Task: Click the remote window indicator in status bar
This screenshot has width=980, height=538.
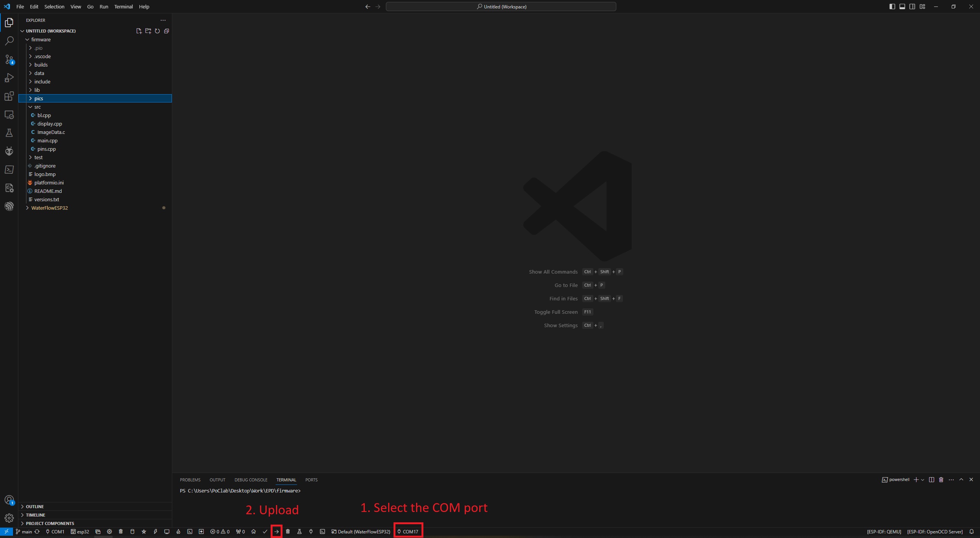Action: point(7,531)
